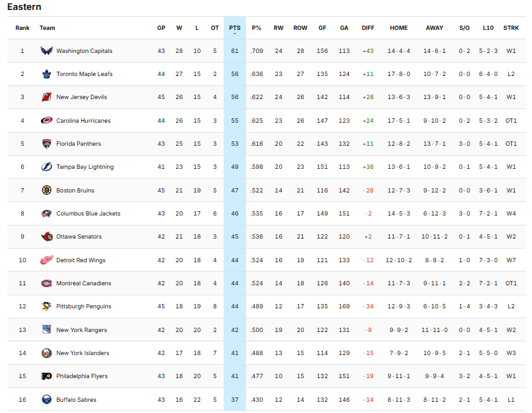The height and width of the screenshot is (413, 532).
Task: Sort standings by PTS column header
Action: [x=235, y=28]
